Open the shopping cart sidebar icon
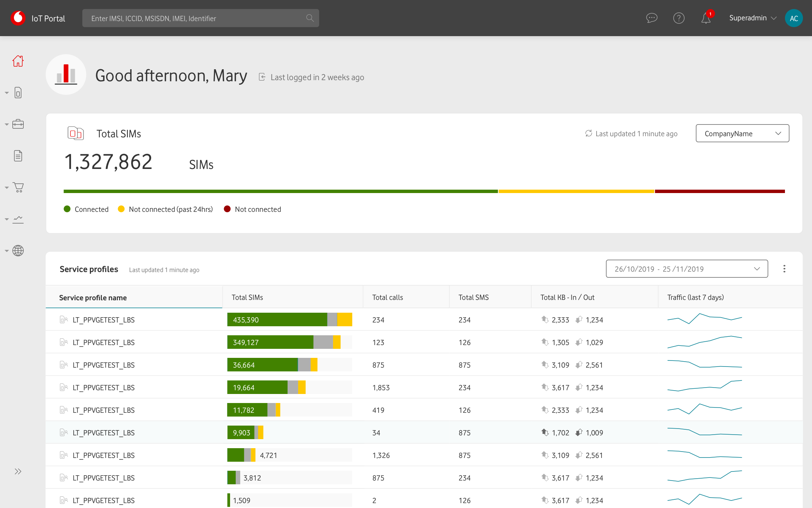The height and width of the screenshot is (508, 812). click(18, 187)
